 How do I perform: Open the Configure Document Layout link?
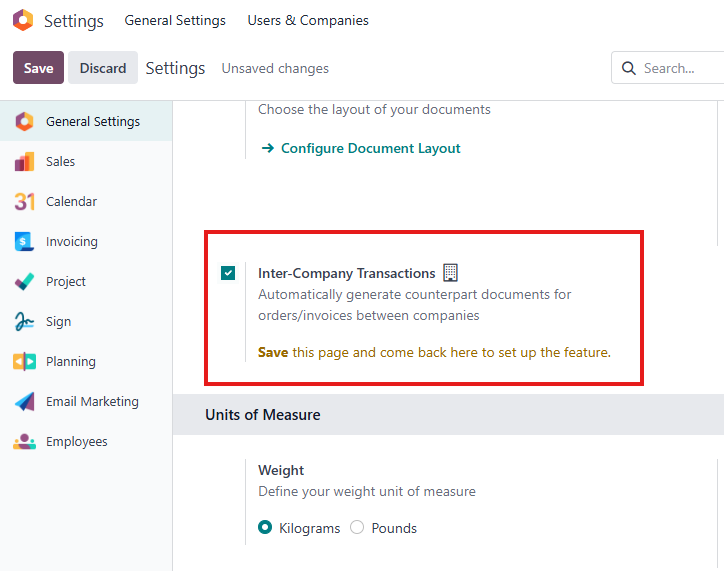[x=370, y=148]
